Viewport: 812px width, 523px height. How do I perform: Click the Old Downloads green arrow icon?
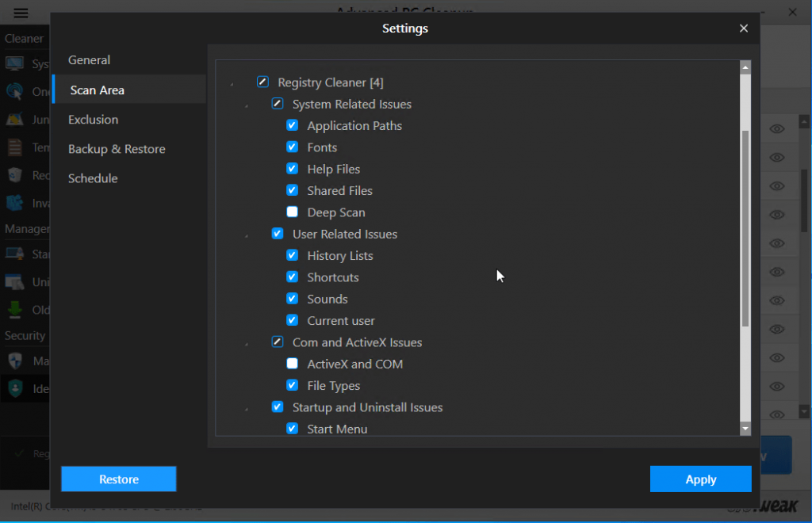pos(14,309)
